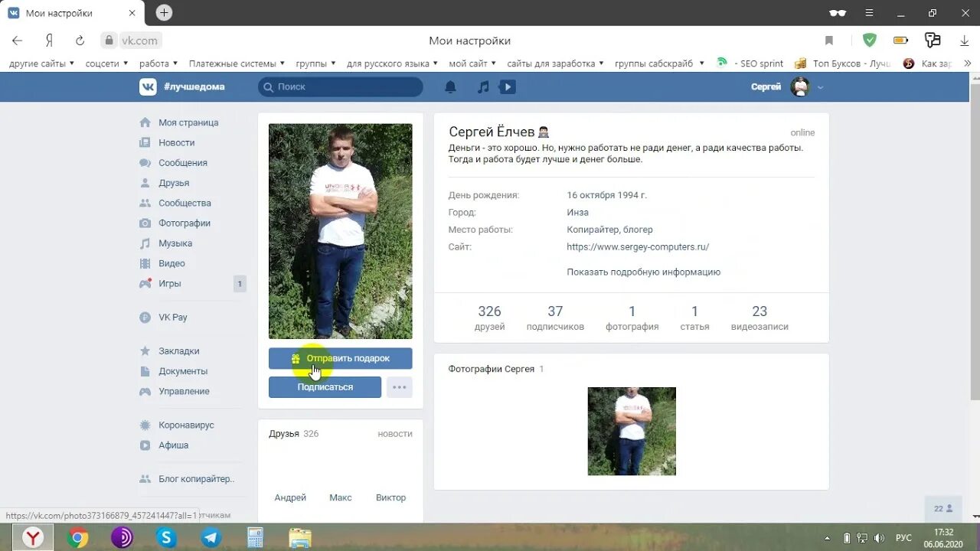Open Skype from the taskbar
This screenshot has width=980, height=551.
point(166,538)
